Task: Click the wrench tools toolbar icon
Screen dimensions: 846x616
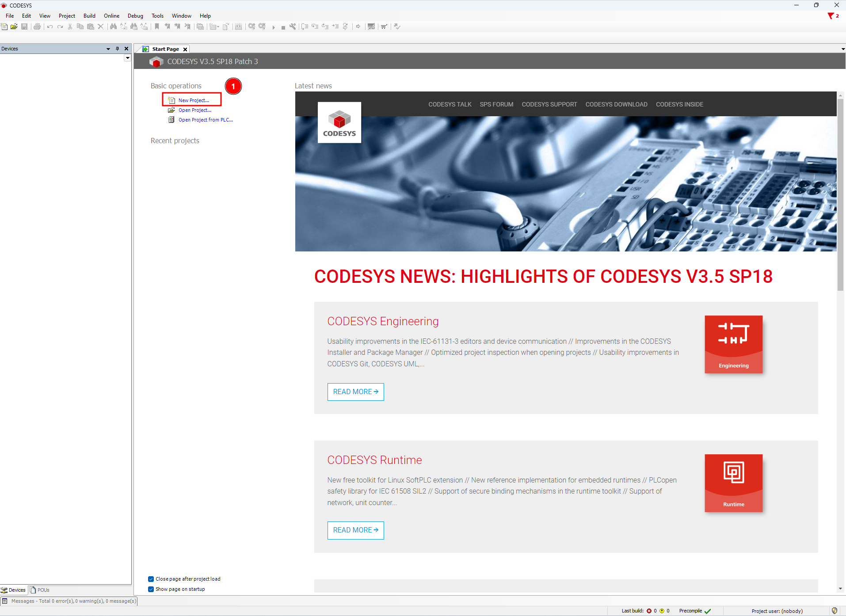Action: (293, 27)
